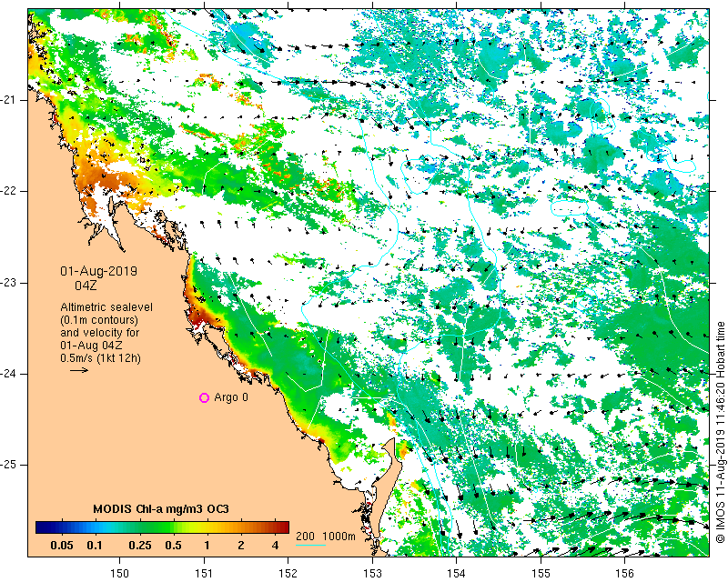728x582 pixels.
Task: Click the '1000m' isobath legend label
Action: (x=339, y=536)
